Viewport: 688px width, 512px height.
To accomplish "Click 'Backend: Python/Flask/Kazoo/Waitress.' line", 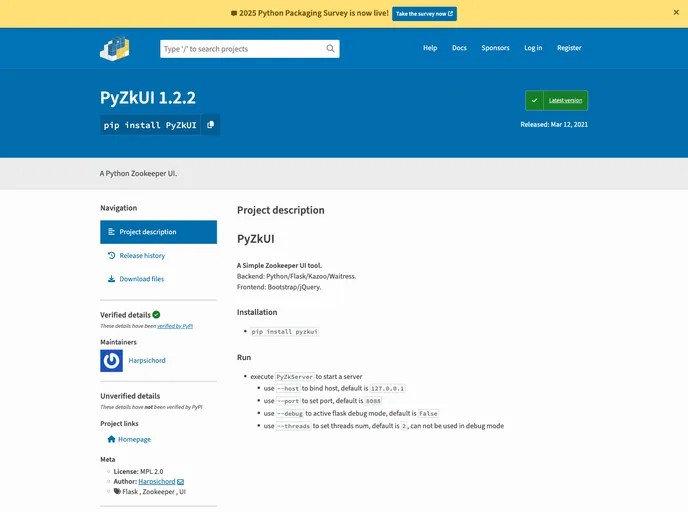I will click(x=297, y=276).
